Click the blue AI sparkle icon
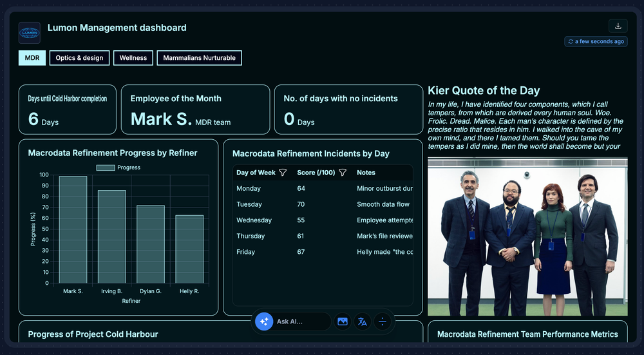Screen dimensions: 644x355 (263, 321)
